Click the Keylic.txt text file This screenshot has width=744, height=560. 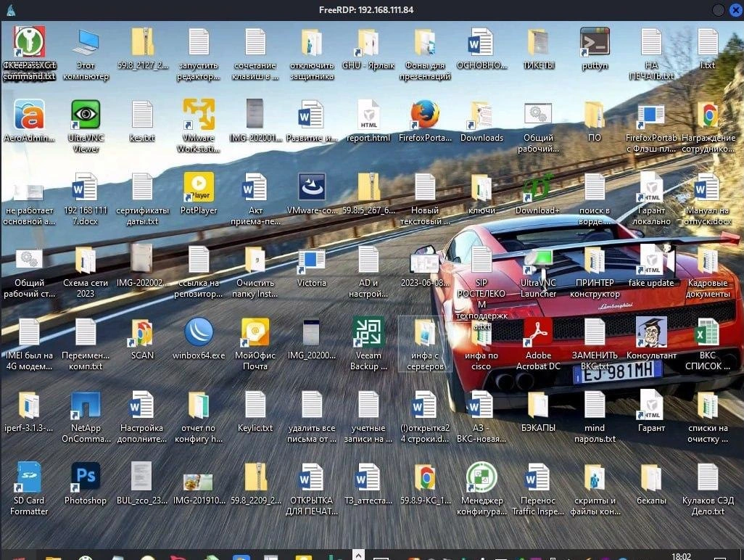pyautogui.click(x=255, y=405)
